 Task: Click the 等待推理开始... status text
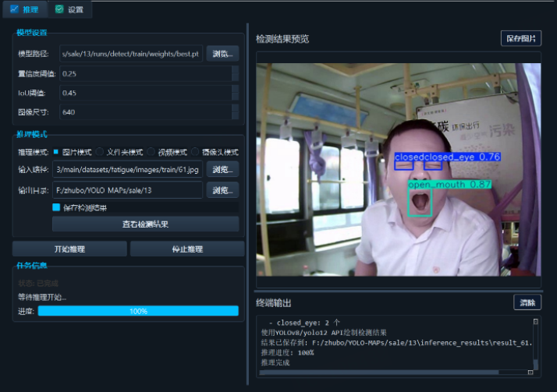42,297
